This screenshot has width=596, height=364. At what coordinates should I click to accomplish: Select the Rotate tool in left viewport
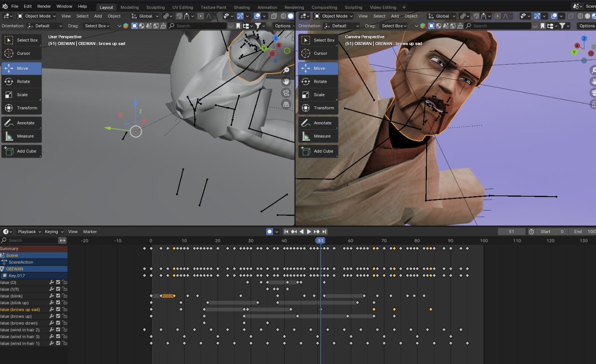(21, 81)
